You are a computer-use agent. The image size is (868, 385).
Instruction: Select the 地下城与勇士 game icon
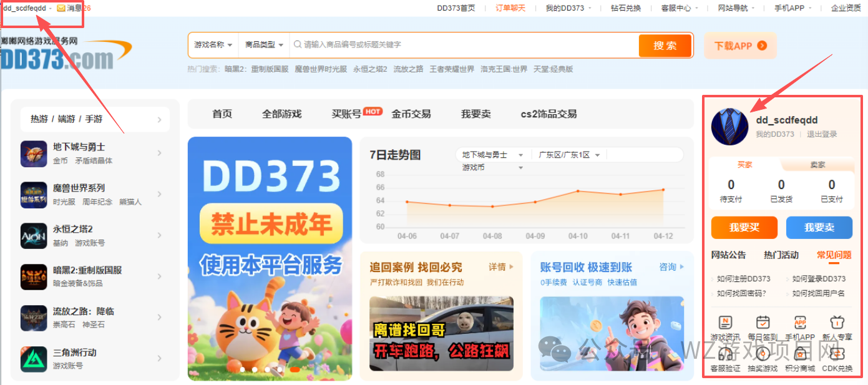pyautogui.click(x=34, y=152)
